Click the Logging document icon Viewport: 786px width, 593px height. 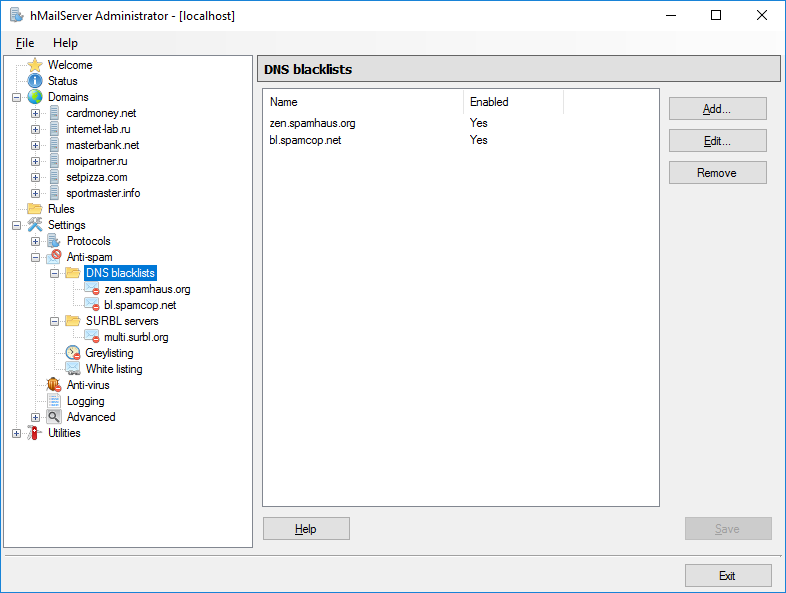coord(54,401)
